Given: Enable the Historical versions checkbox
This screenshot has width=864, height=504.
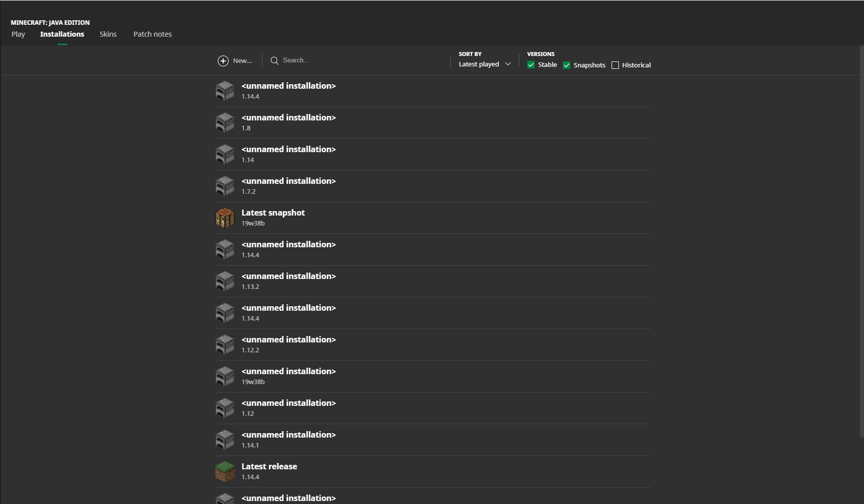Looking at the screenshot, I should coord(615,65).
